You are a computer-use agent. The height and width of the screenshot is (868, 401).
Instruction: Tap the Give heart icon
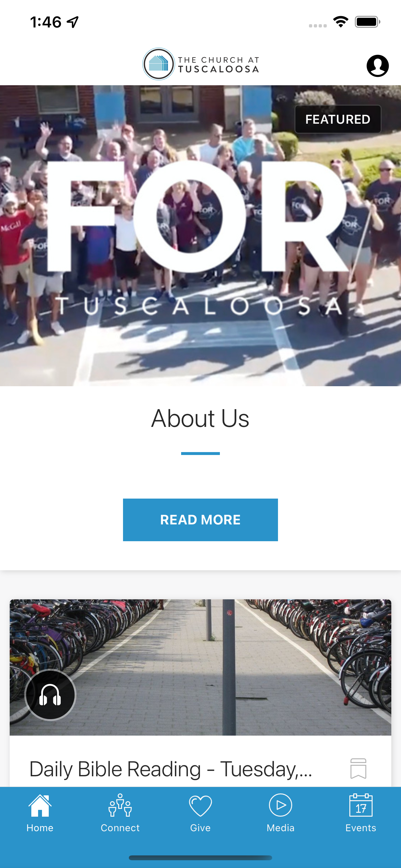click(x=200, y=806)
